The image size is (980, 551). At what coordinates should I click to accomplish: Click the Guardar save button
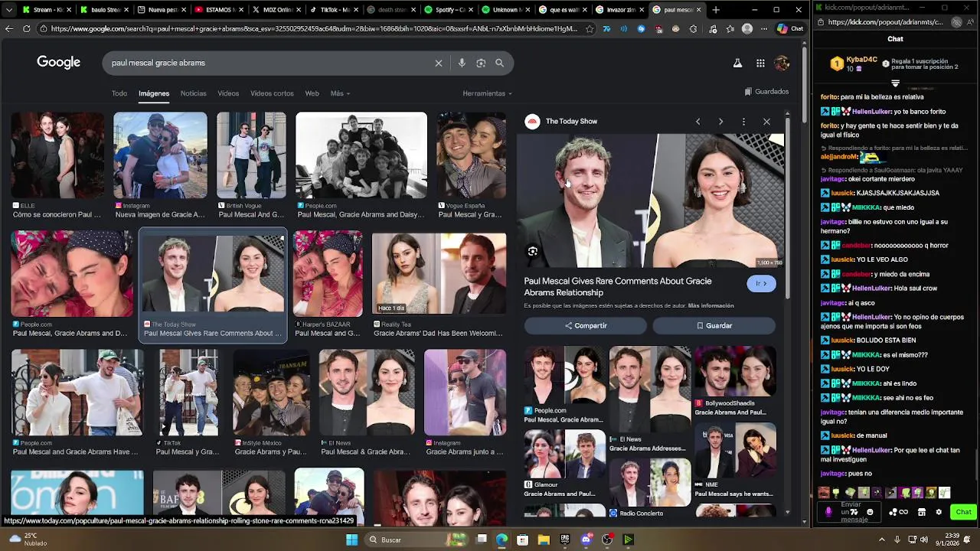coord(714,326)
